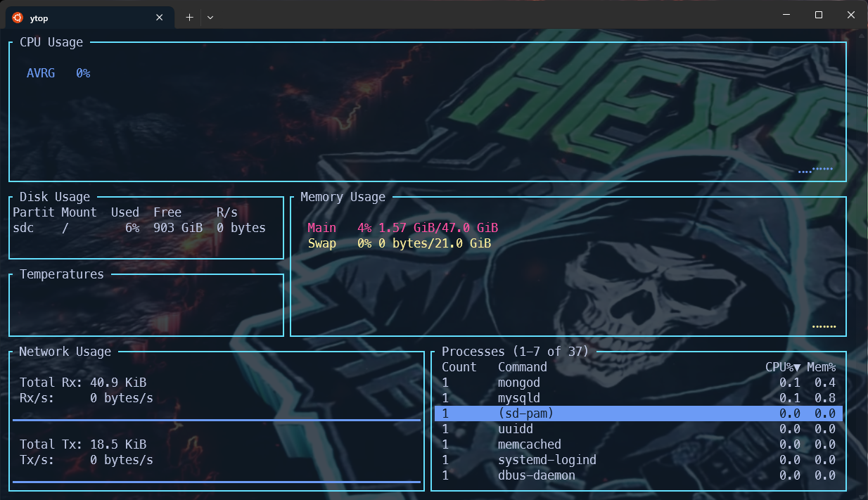Close the ytop tab
The width and height of the screenshot is (868, 500).
(160, 18)
